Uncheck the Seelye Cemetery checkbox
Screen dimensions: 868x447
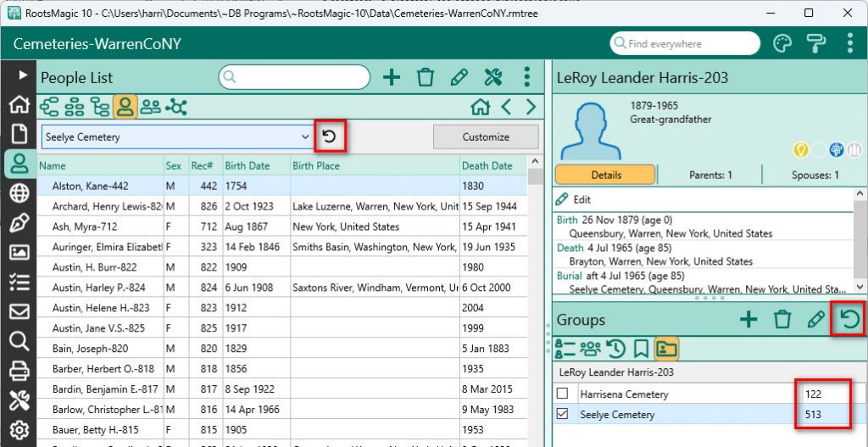(x=563, y=414)
